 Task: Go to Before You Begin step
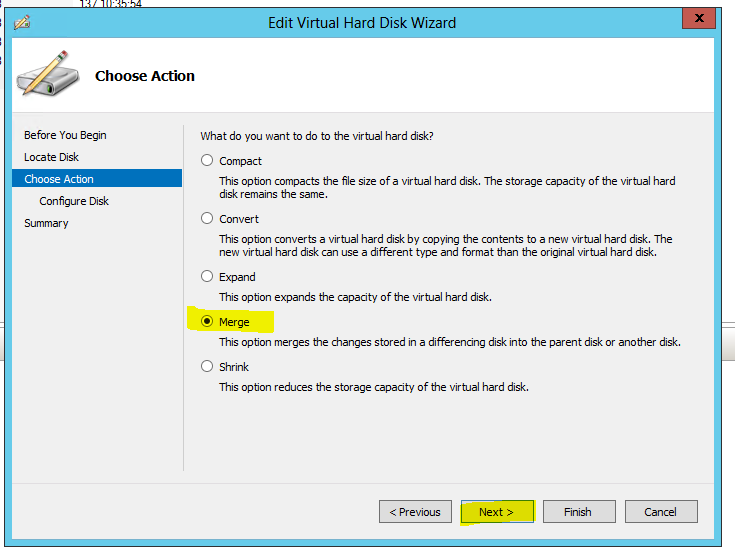point(65,135)
